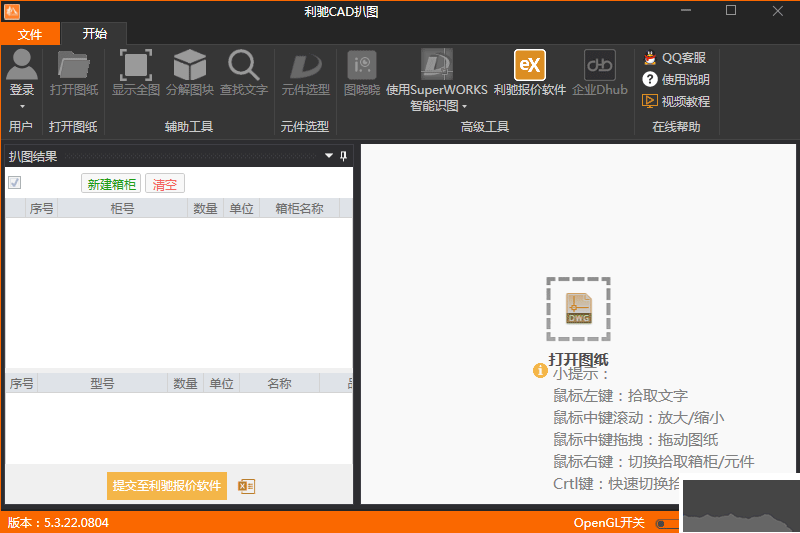Screen dimensions: 800x533
Task: Click upper table 数量 column header
Action: point(205,208)
